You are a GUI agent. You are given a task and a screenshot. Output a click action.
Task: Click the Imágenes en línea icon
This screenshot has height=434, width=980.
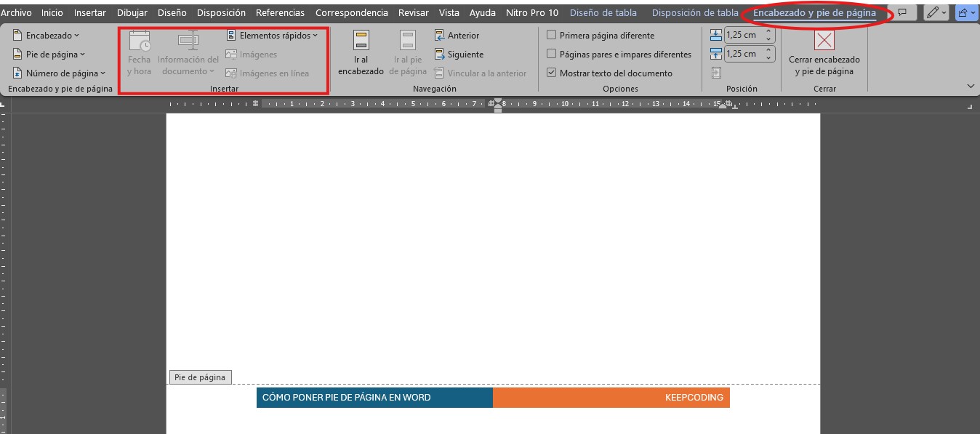[268, 73]
